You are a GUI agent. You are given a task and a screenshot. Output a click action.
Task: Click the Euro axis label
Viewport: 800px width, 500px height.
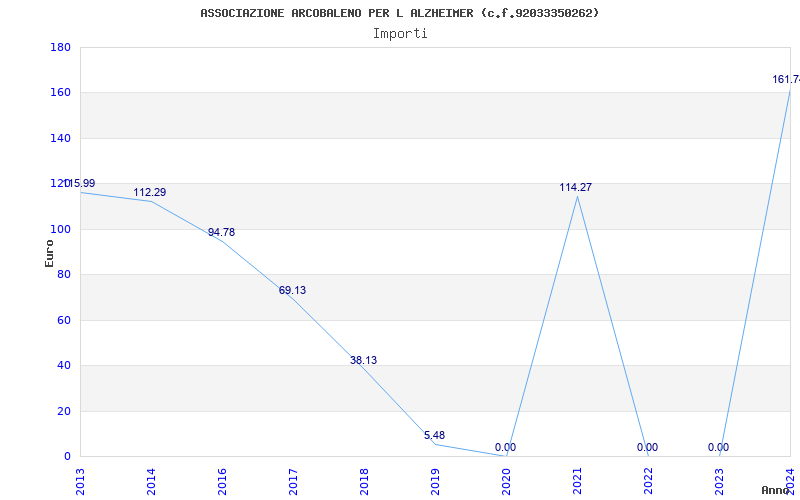(x=49, y=253)
